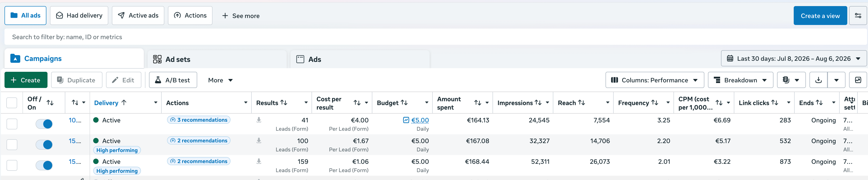Click See more filters
The height and width of the screenshot is (180, 868).
[x=241, y=16]
